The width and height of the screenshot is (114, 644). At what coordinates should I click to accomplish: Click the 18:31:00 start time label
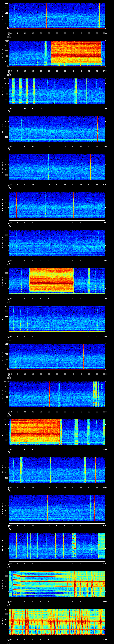(9, 260)
